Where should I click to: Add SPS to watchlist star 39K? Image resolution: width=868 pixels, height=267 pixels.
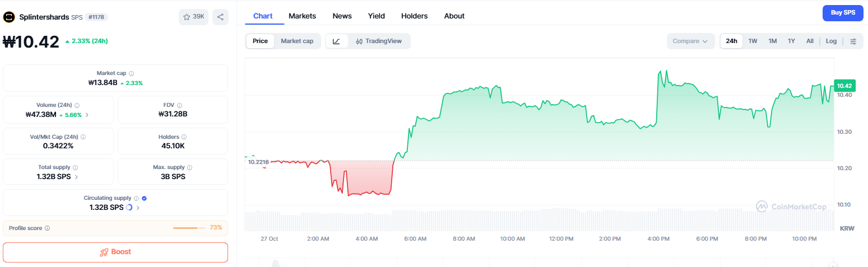tap(194, 17)
